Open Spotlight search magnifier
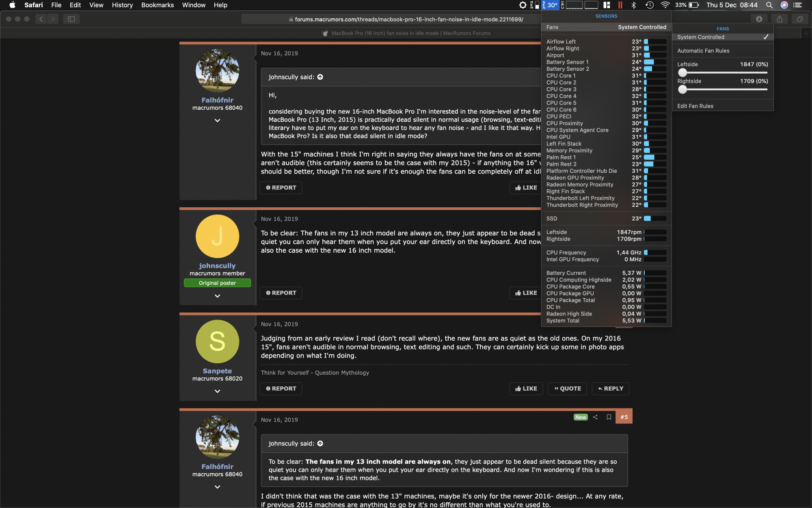 click(769, 5)
